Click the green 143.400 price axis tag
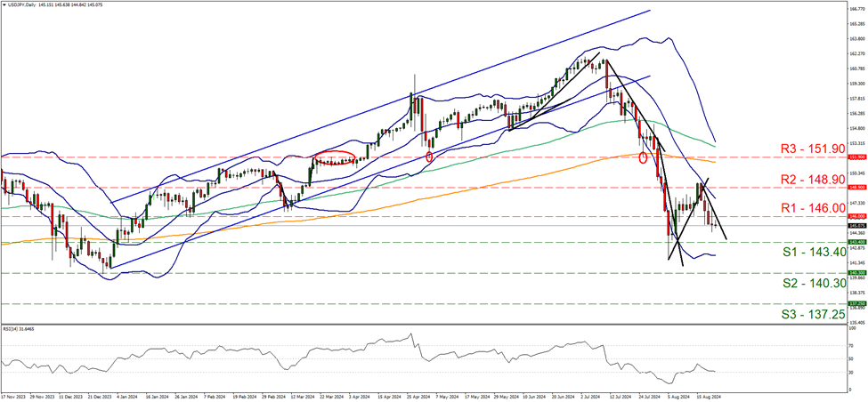 point(856,242)
